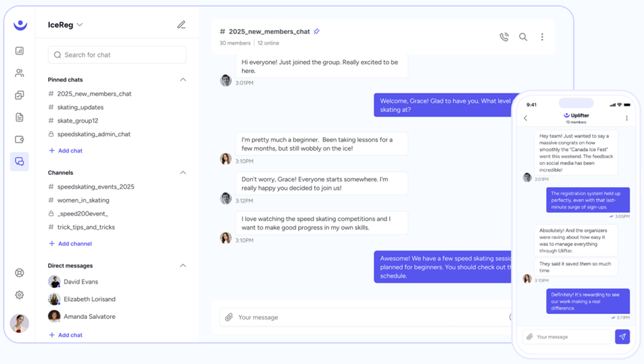The height and width of the screenshot is (364, 644).
Task: Click the 30 members label in chat header
Action: 235,43
